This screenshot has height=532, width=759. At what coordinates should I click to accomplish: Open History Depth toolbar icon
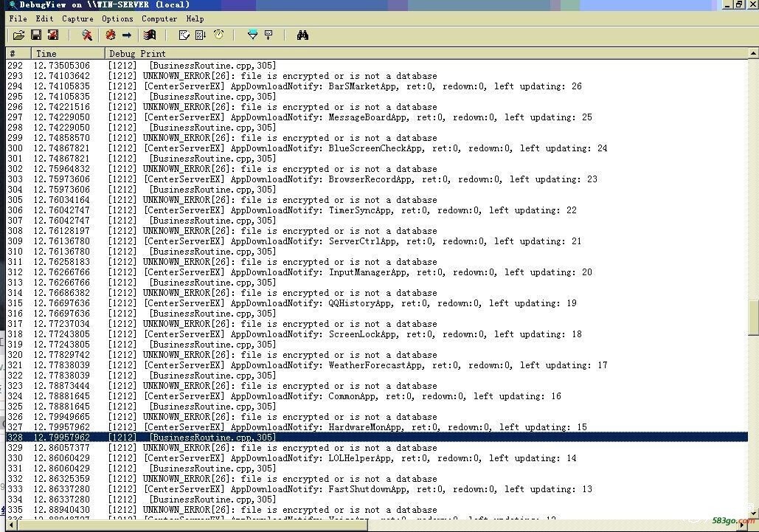coord(268,35)
